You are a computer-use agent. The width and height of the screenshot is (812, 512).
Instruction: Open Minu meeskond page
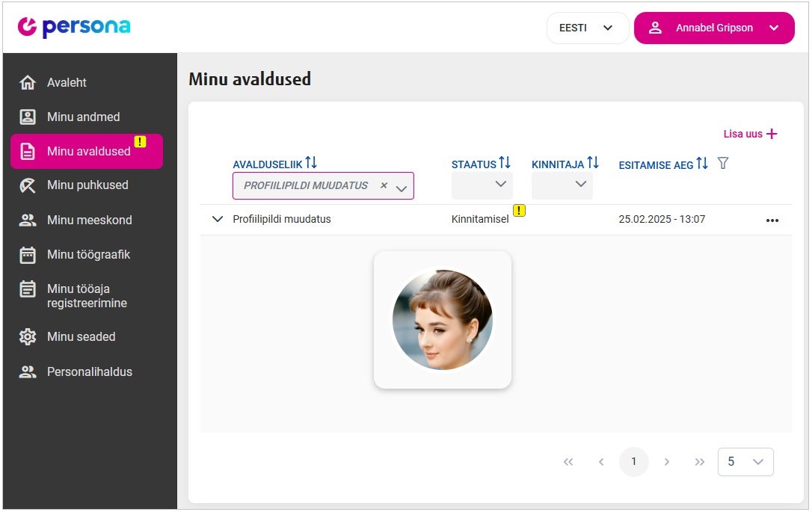[90, 220]
